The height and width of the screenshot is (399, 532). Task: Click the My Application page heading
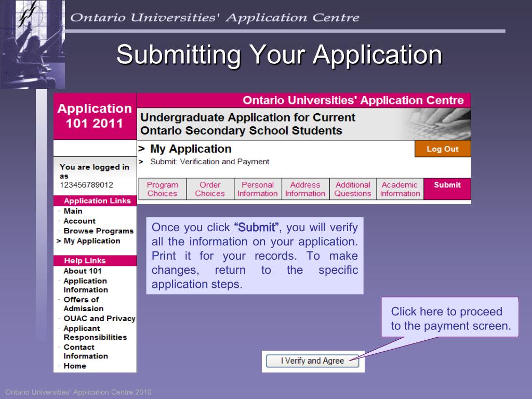[x=191, y=149]
